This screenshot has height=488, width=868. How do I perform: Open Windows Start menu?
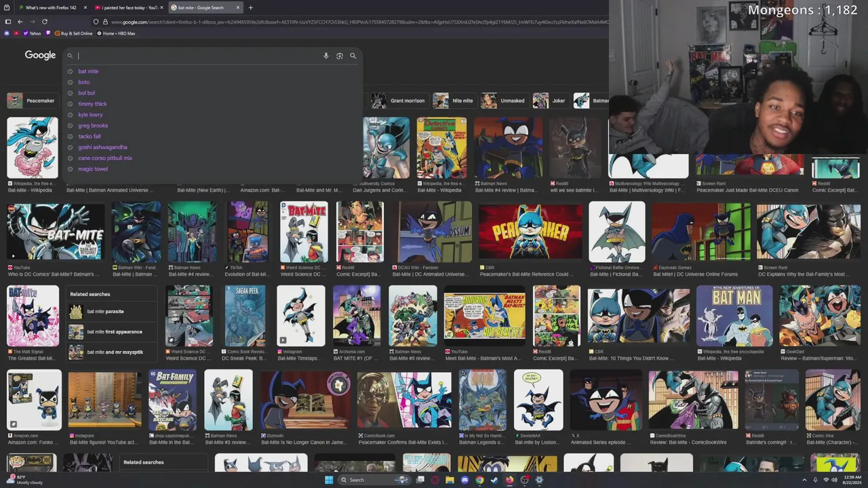329,480
